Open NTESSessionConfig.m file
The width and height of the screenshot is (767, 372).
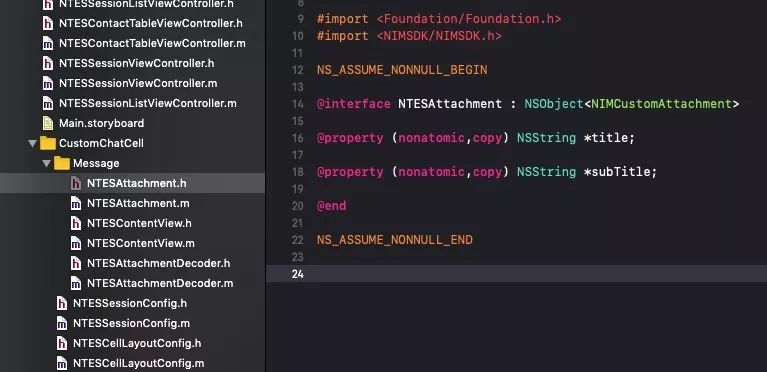pos(131,324)
